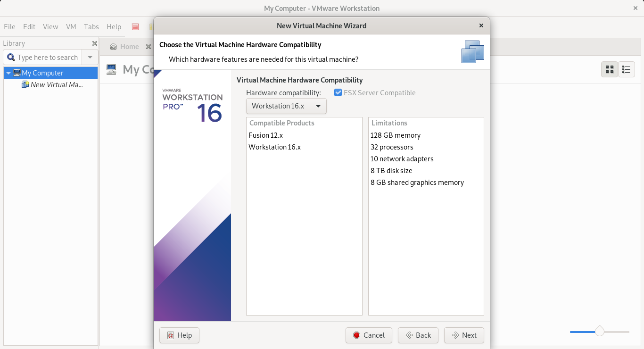Select the 10 network adapters limitation
This screenshot has width=644, height=349.
pyautogui.click(x=426, y=159)
